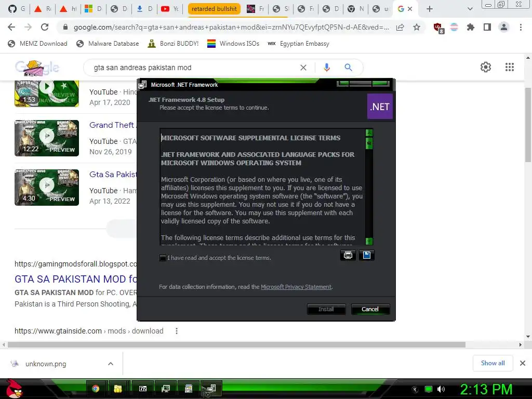Image resolution: width=532 pixels, height=399 pixels.
Task: Switch to the GitHub tab
Action: 17,9
